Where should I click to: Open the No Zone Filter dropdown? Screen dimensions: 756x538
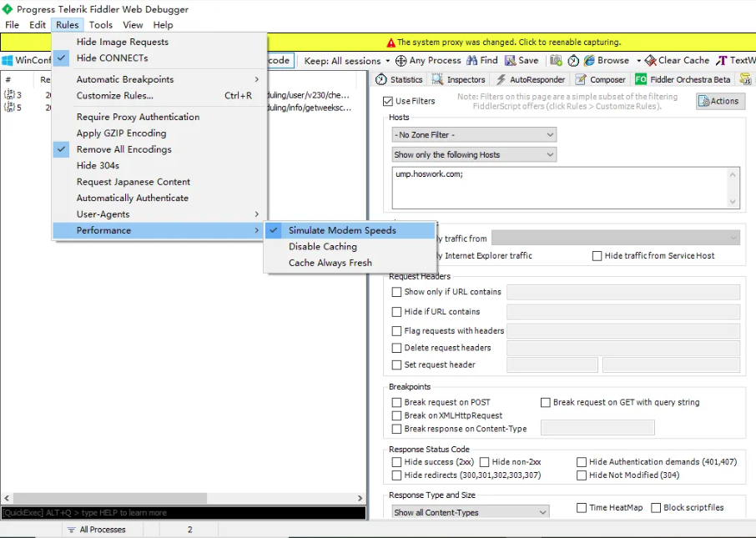point(474,134)
